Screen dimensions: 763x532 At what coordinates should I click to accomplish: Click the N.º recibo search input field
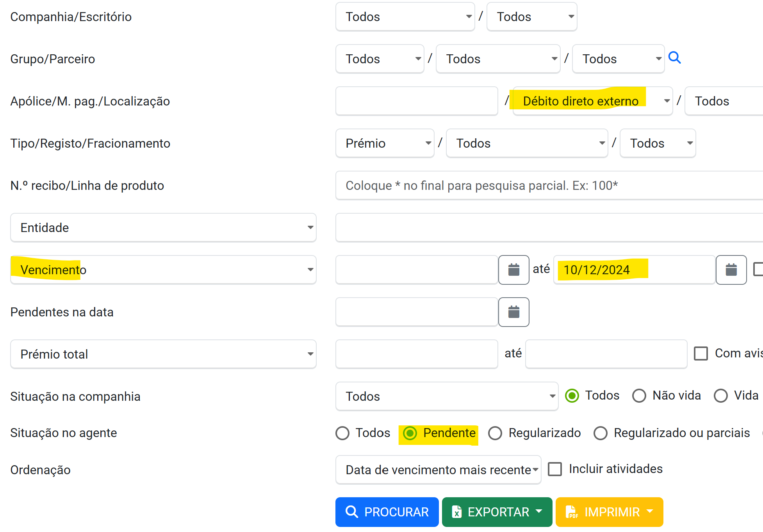547,185
